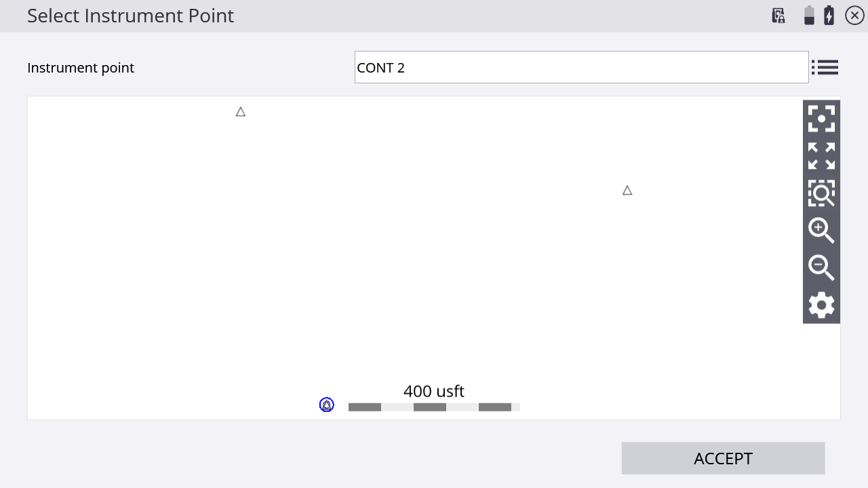Open the instrument point list icon
Viewport: 868px width, 488px height.
(825, 67)
